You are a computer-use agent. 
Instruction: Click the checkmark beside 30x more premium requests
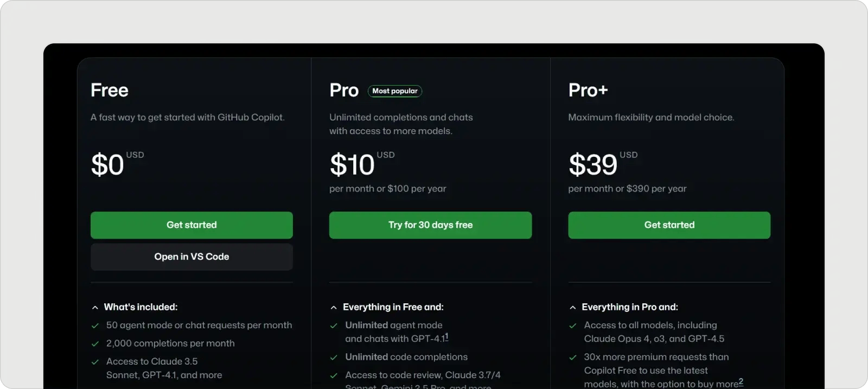click(x=573, y=357)
